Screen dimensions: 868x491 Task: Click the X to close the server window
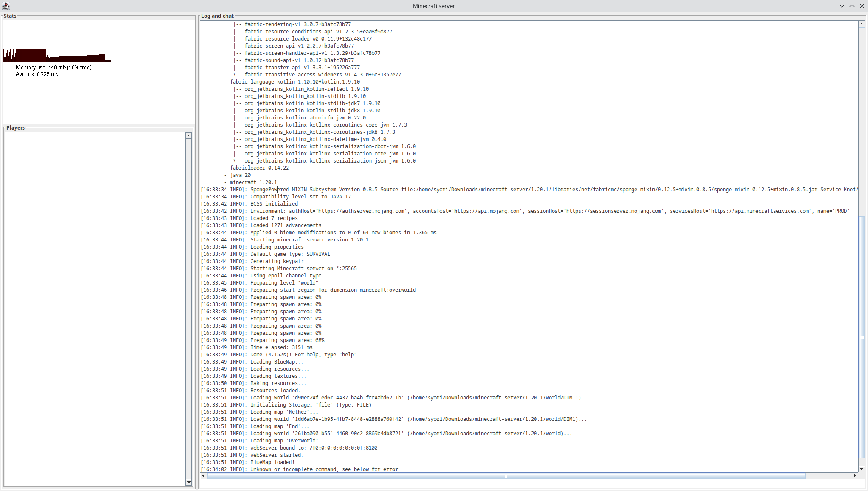[x=863, y=6]
